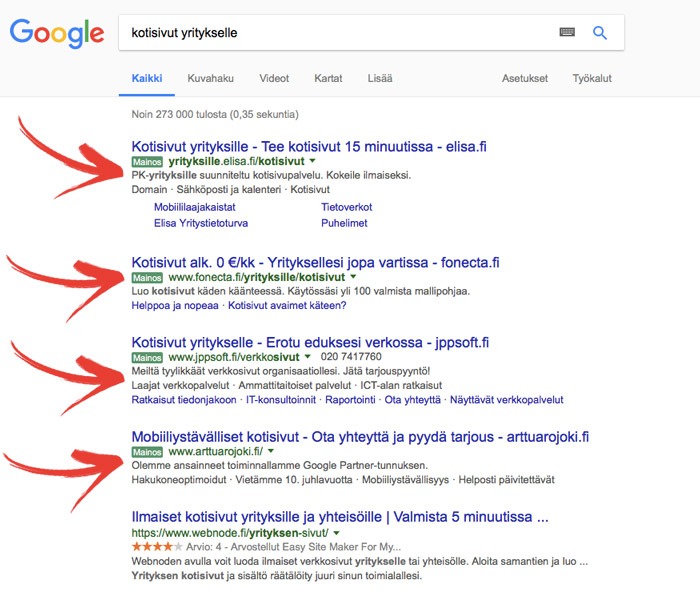Open Asetukset settings menu
The height and width of the screenshot is (590, 700).
[x=525, y=78]
